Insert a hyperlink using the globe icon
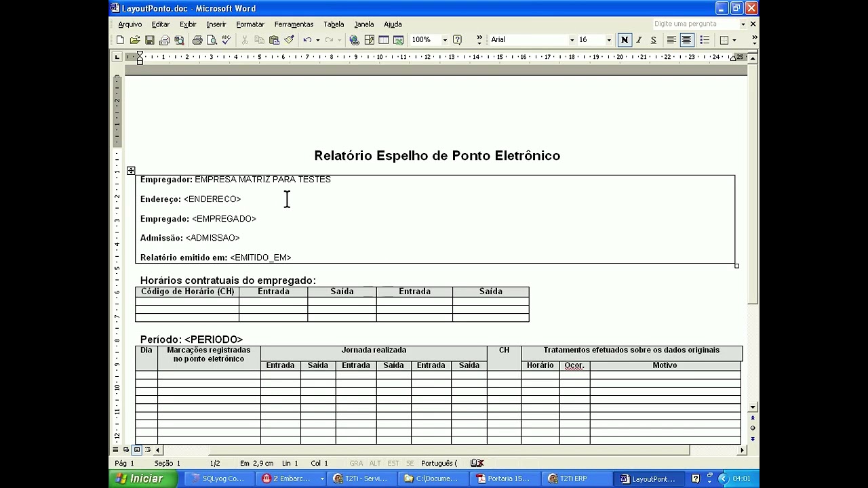 354,40
